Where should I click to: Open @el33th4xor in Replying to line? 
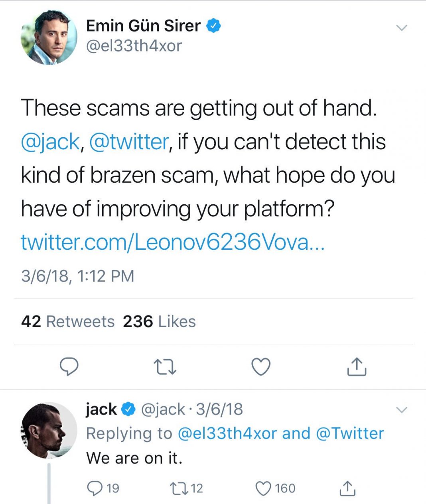[x=227, y=433]
